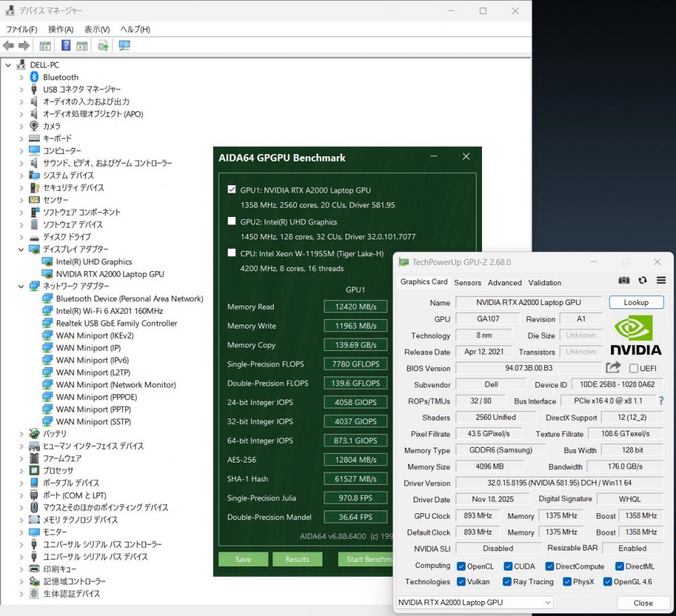This screenshot has width=676, height=616.
Task: Click the BIOS export share icon
Action: coord(613,368)
